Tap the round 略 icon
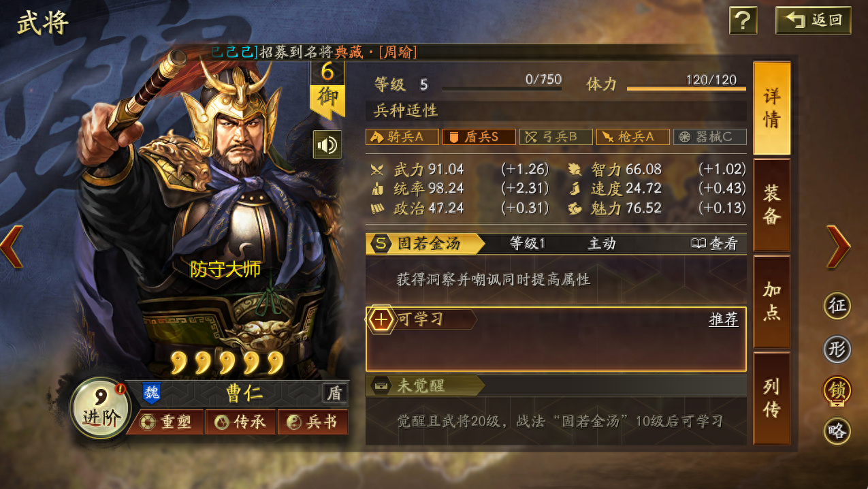Viewport: 868px width, 489px height. [837, 430]
